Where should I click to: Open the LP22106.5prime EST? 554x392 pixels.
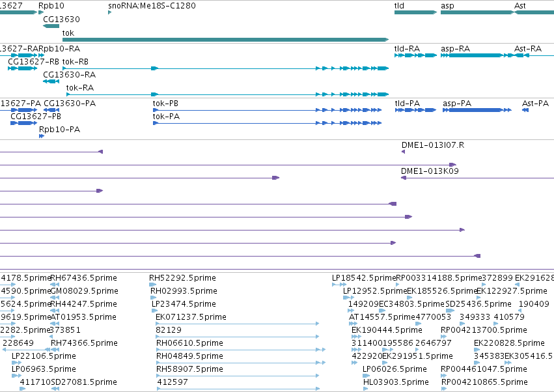point(16,363)
